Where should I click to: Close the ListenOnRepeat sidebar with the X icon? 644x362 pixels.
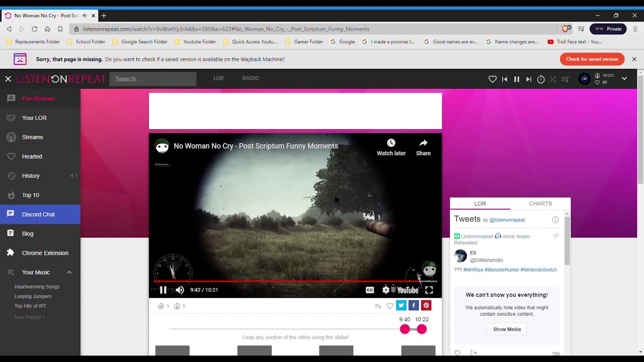pos(8,79)
